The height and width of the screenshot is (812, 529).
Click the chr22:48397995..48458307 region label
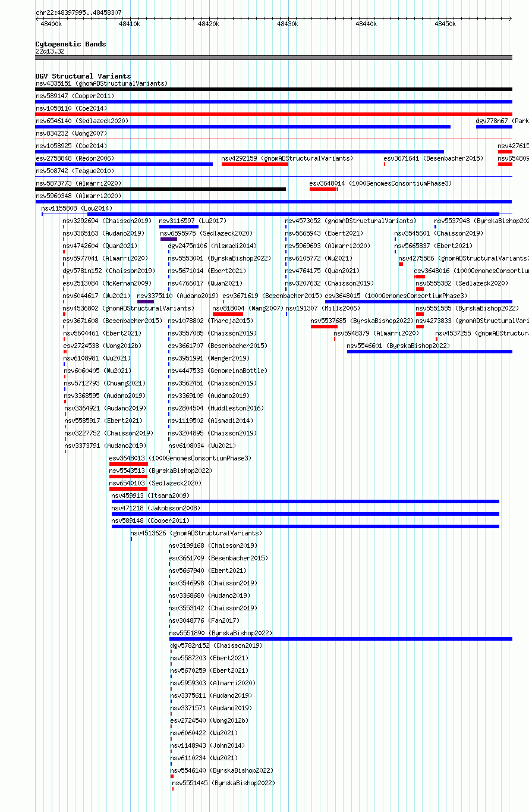[x=78, y=12]
